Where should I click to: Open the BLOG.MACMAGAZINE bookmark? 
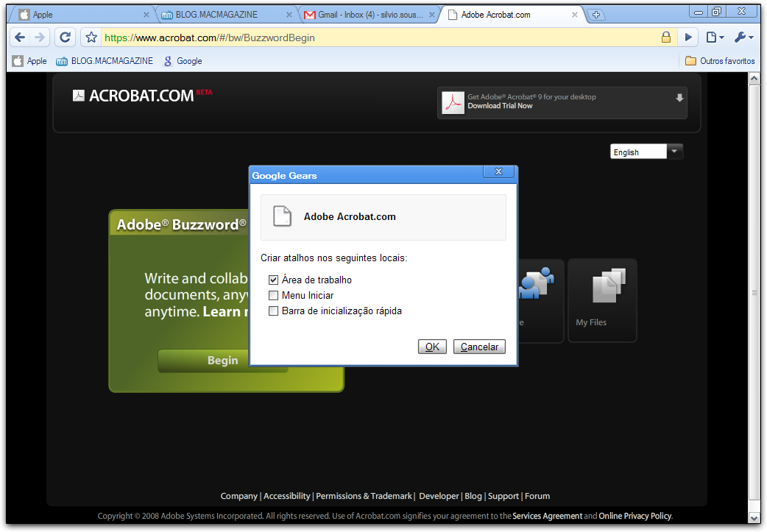pyautogui.click(x=105, y=61)
